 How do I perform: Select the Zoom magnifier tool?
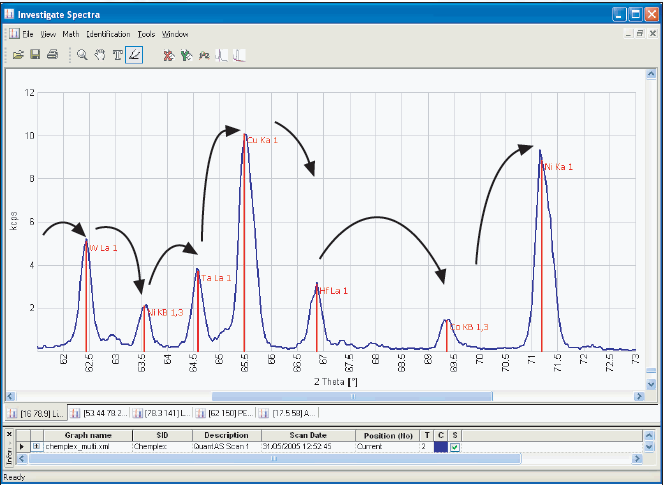pos(82,55)
